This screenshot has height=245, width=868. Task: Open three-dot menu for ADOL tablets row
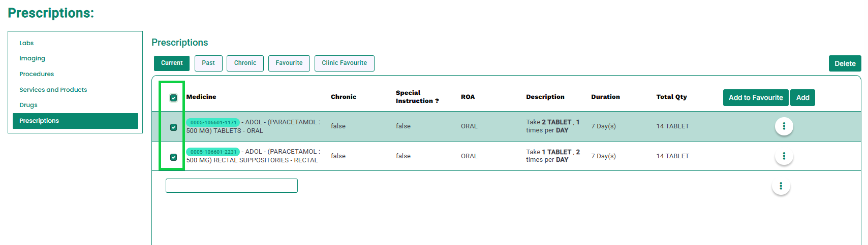pyautogui.click(x=784, y=126)
